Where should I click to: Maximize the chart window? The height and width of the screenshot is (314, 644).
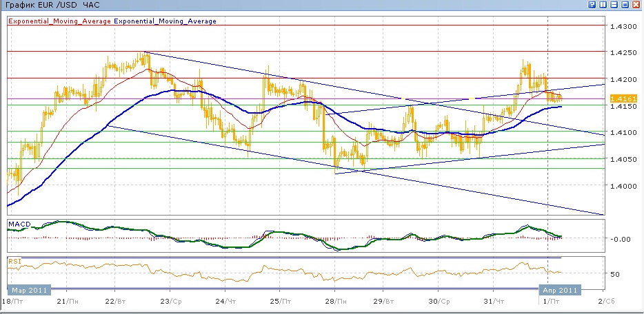(625, 5)
